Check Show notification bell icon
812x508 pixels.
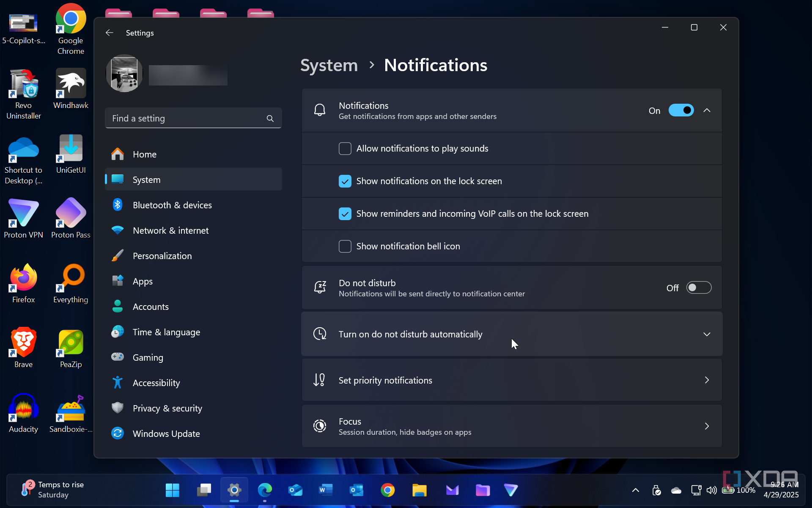point(345,246)
